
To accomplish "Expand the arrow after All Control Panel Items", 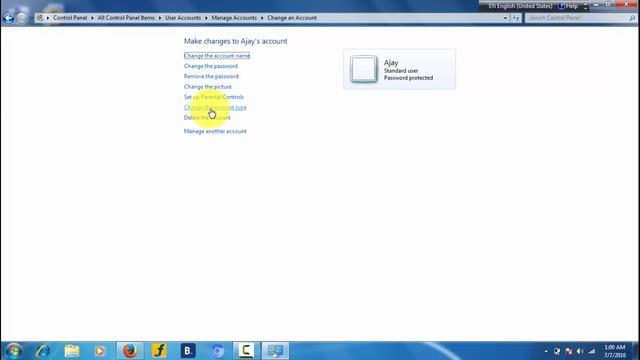I will coord(160,18).
